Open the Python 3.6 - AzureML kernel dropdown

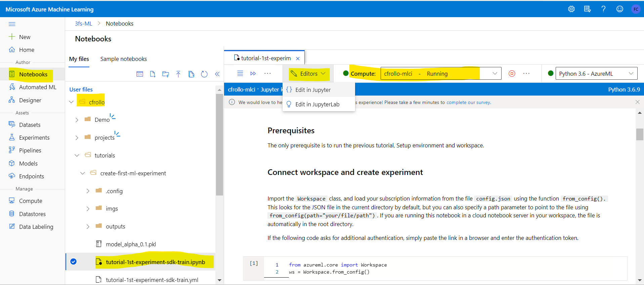click(597, 73)
